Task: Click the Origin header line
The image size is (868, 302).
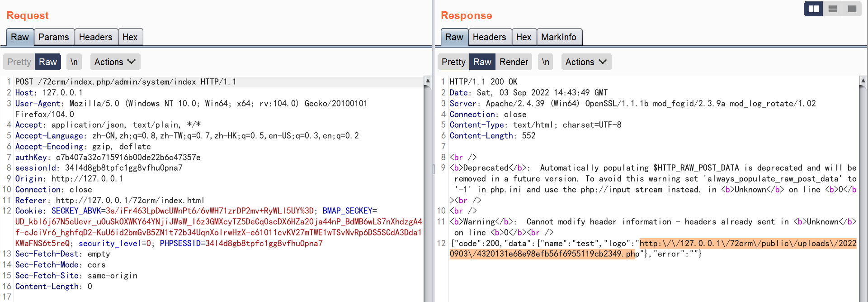Action: pyautogui.click(x=69, y=179)
